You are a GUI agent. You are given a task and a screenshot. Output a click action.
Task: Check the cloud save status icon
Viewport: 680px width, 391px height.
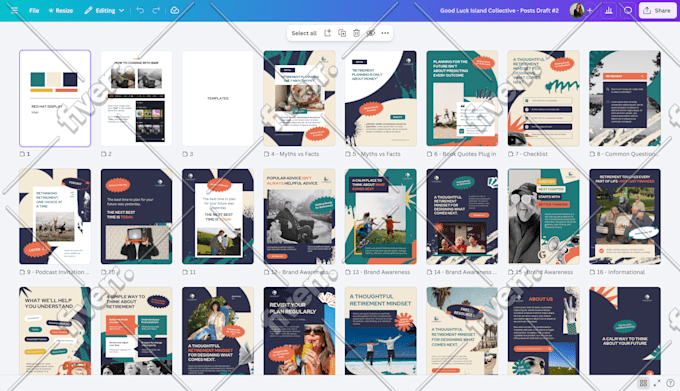175,10
